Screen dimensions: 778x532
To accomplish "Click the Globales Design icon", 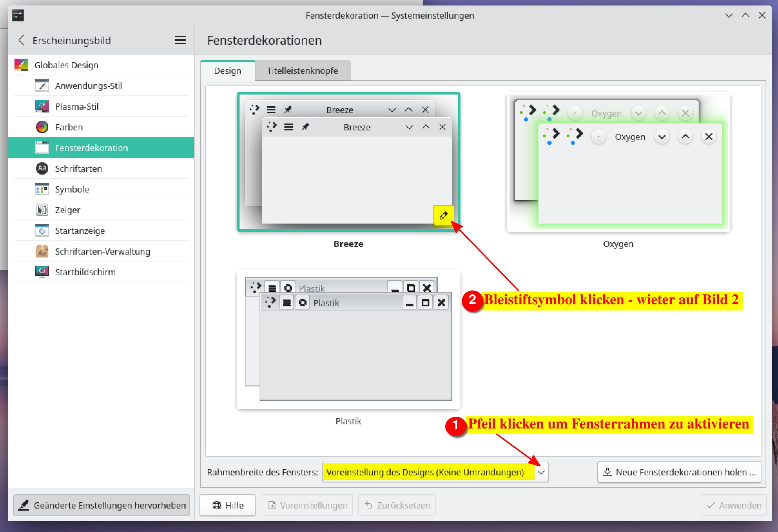I will pos(21,65).
